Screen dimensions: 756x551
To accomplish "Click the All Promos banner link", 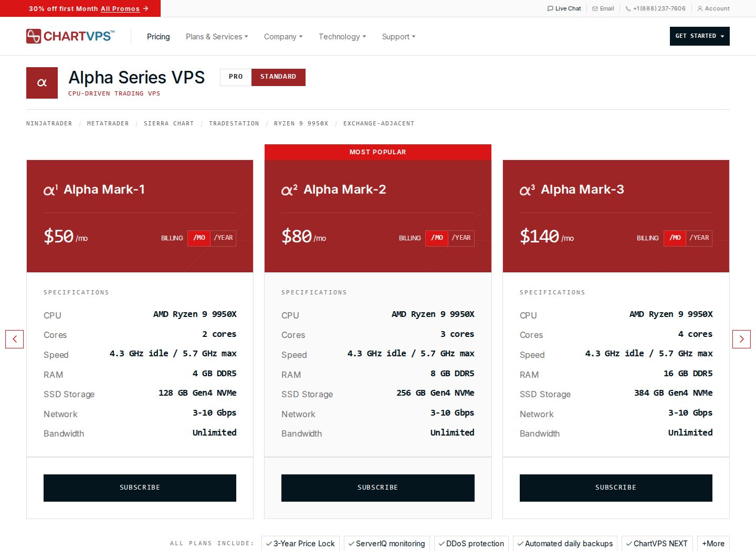I will coord(120,8).
